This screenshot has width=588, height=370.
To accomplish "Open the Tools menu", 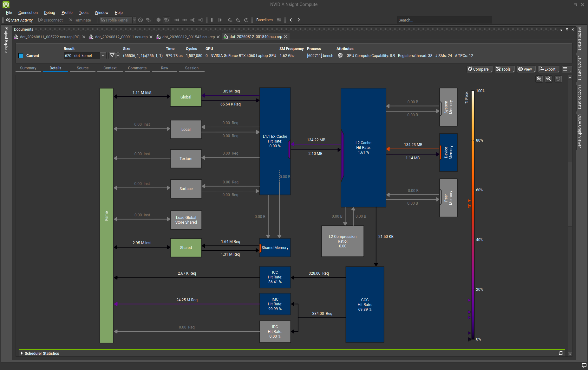I will tap(84, 13).
